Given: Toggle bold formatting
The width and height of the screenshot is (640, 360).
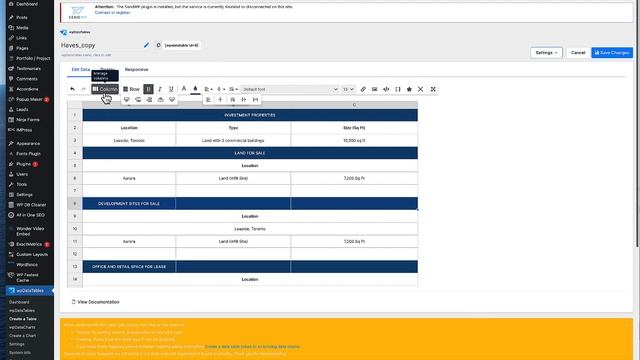Looking at the screenshot, I should (149, 89).
